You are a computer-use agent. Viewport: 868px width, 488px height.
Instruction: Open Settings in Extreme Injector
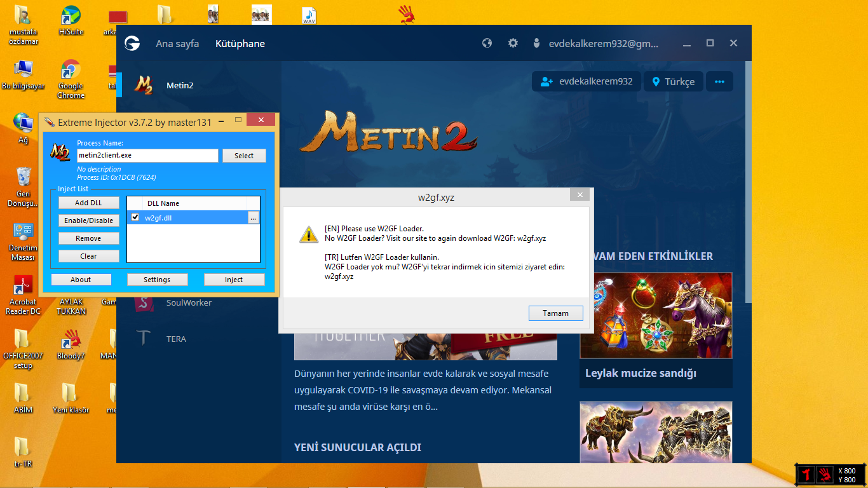[x=157, y=280]
